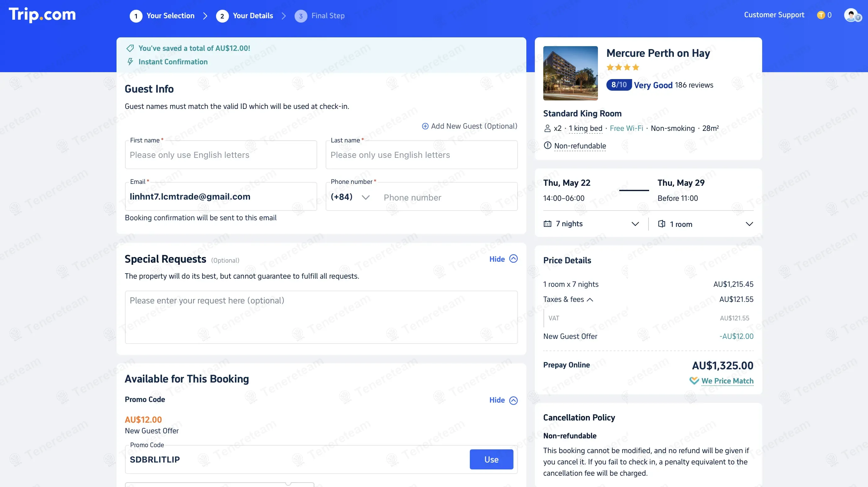Click the AU$1,325.00 prepay total
This screenshot has width=868, height=487.
pos(722,366)
